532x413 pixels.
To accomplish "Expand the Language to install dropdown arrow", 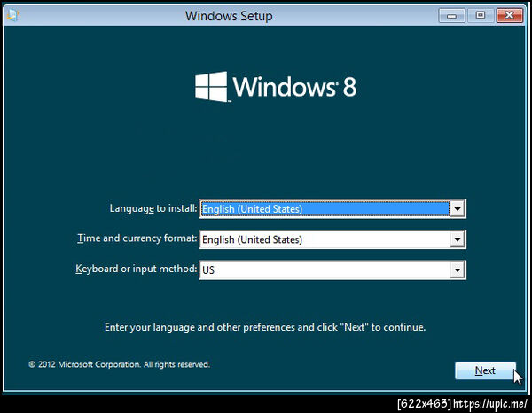I will (457, 209).
